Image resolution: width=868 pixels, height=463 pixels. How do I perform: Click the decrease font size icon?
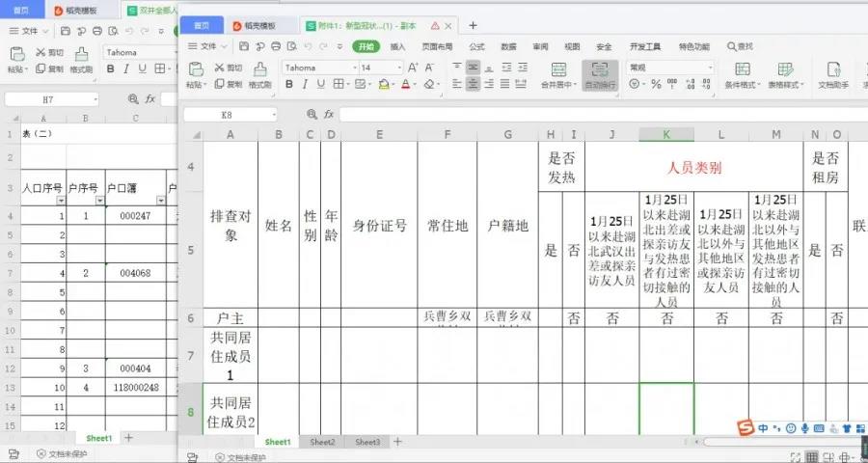pos(431,68)
